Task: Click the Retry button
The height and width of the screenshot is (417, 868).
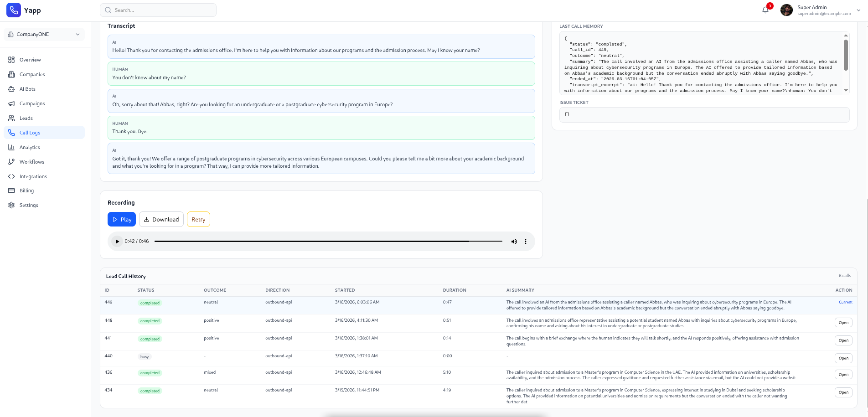Action: point(198,219)
